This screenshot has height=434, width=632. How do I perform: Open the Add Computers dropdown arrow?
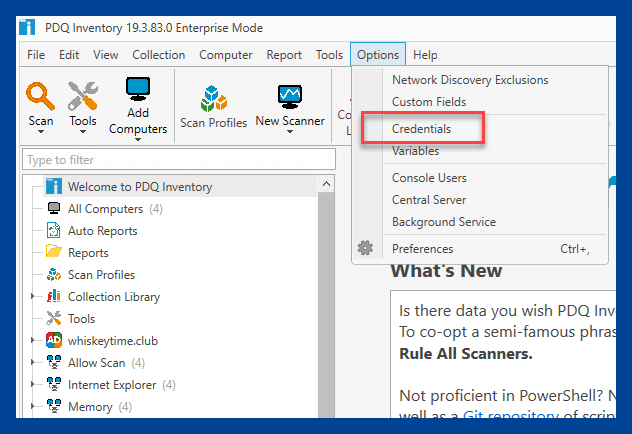tap(138, 139)
